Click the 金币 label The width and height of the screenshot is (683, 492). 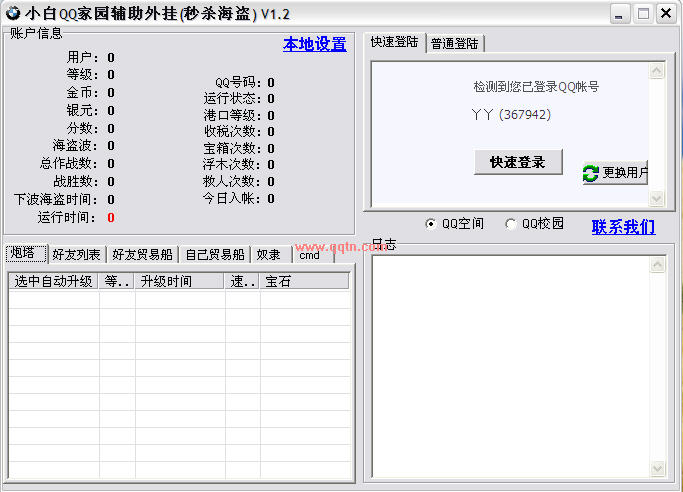coord(82,92)
